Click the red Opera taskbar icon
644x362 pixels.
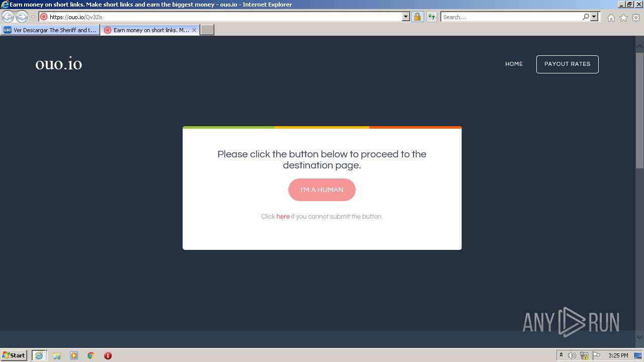(108, 355)
